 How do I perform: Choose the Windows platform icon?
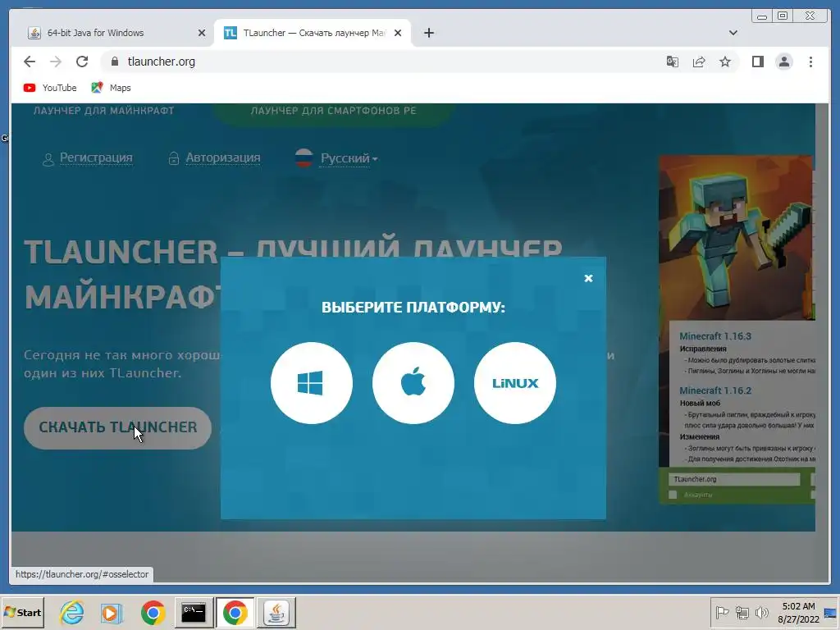coord(311,383)
